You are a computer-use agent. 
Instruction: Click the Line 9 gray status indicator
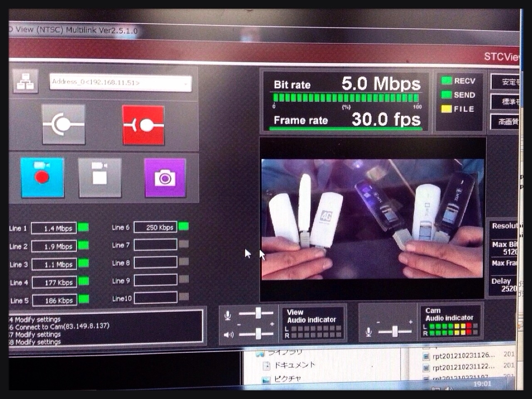pyautogui.click(x=184, y=279)
